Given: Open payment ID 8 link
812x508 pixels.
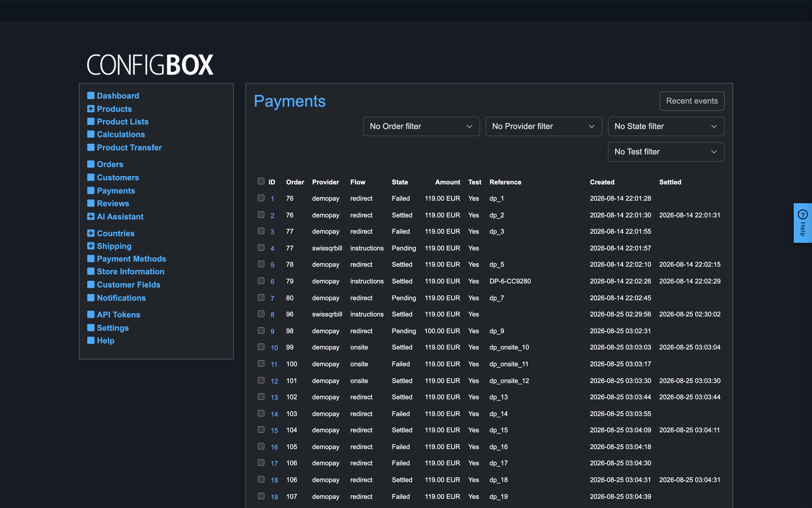Looking at the screenshot, I should [x=273, y=314].
